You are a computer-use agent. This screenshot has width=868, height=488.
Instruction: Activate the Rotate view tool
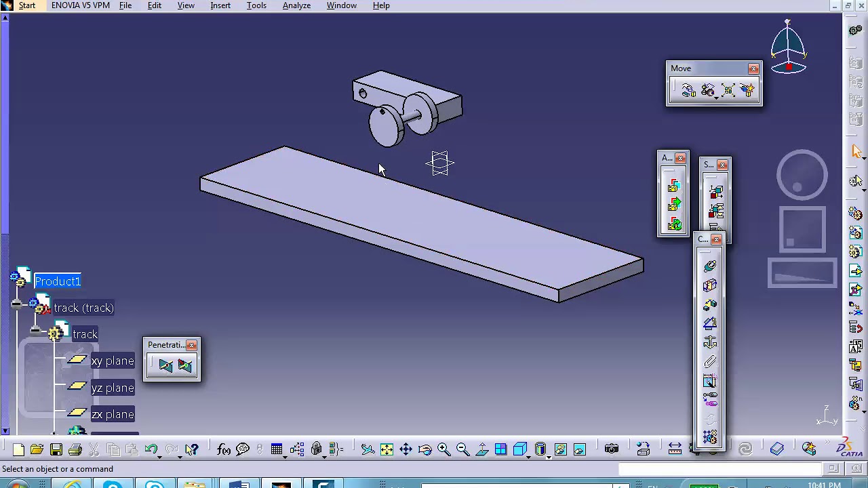(425, 449)
